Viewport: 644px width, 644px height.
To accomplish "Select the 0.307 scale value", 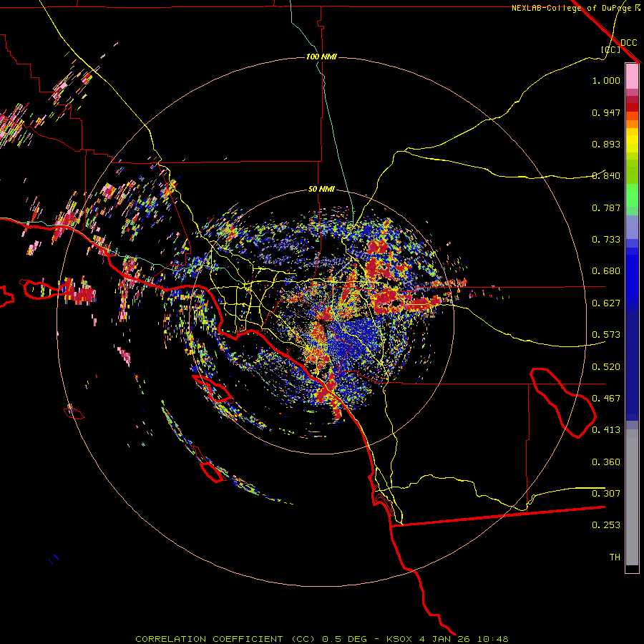I will pos(606,494).
